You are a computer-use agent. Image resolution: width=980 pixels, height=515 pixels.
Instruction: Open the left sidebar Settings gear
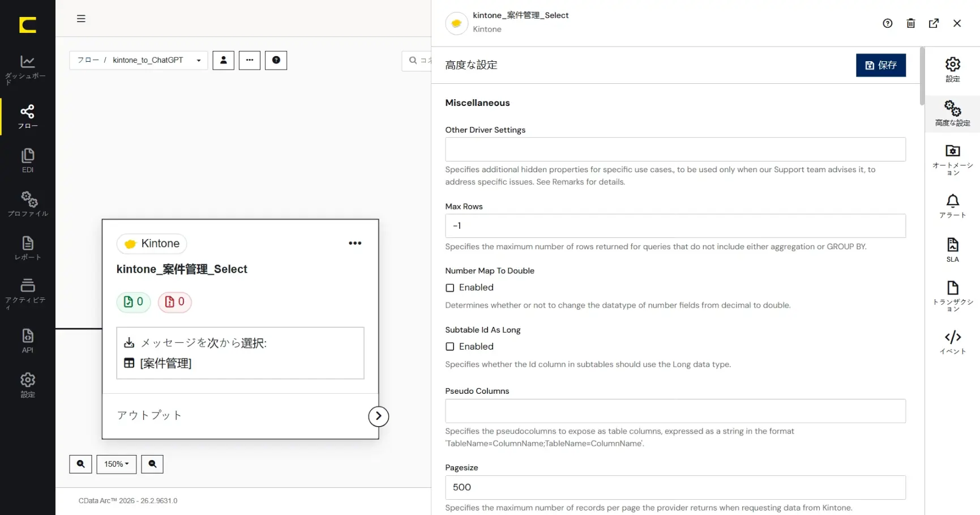point(27,385)
